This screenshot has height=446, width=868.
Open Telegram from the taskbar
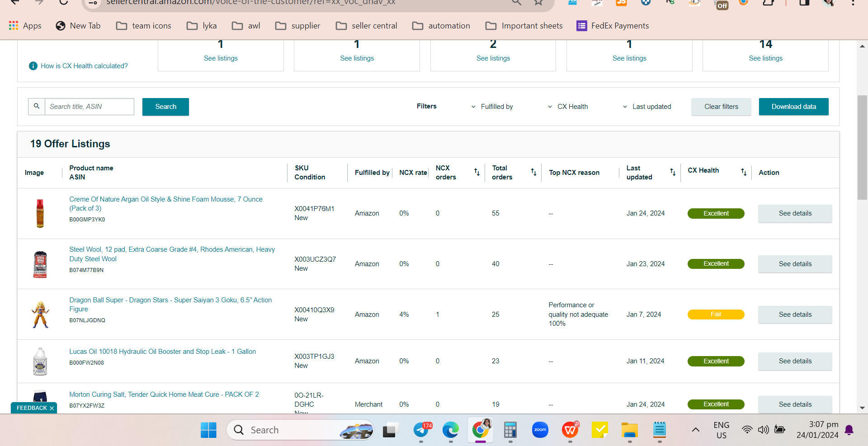(421, 430)
